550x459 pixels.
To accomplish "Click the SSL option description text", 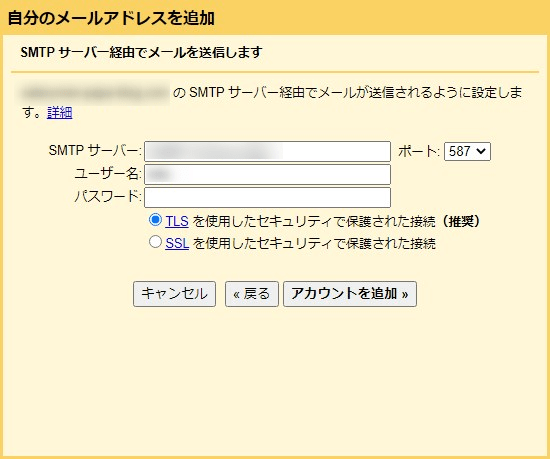I will tap(314, 243).
